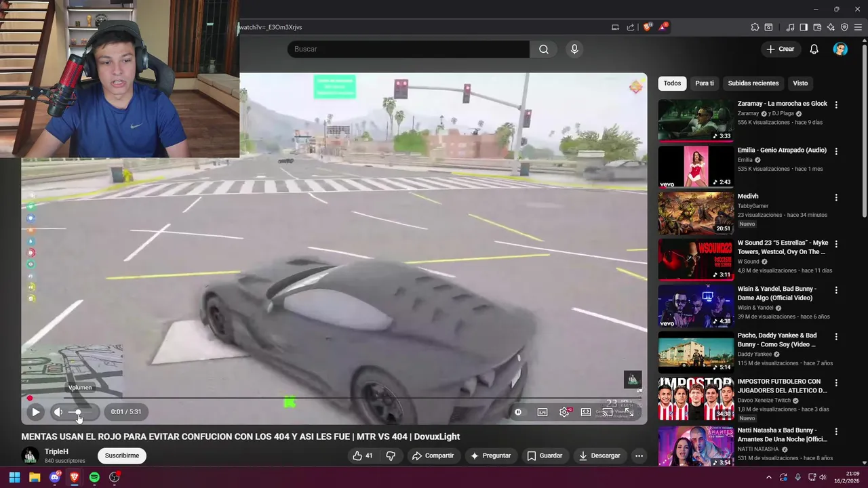This screenshot has height=488, width=868.
Task: Open Spotify from the taskbar
Action: (x=94, y=477)
